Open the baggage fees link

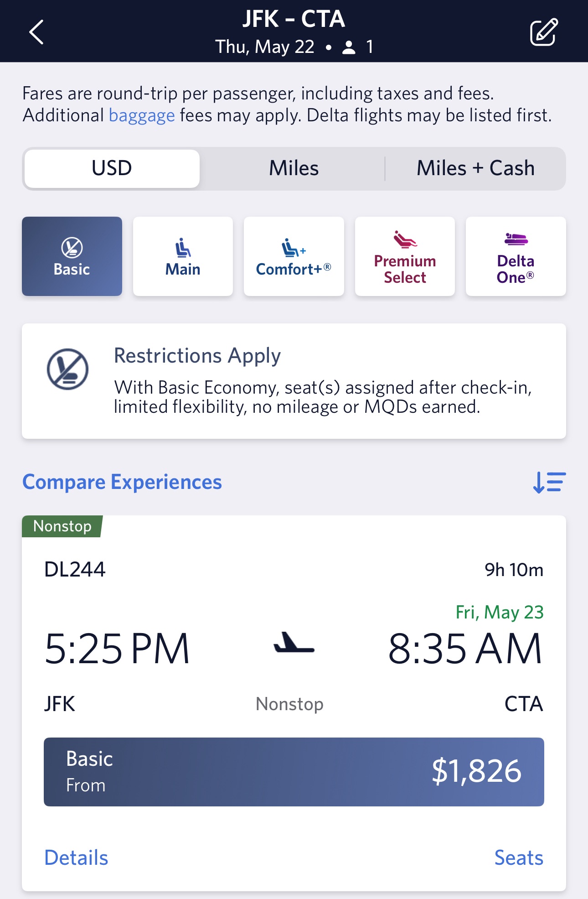tap(142, 115)
